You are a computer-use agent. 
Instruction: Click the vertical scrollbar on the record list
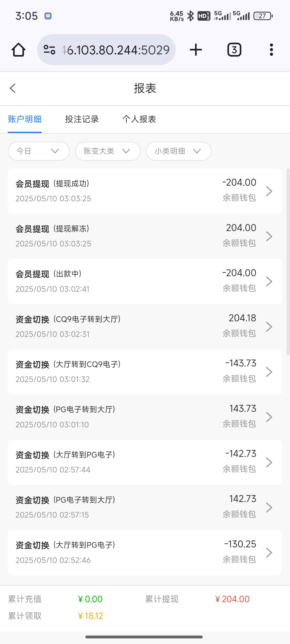[x=288, y=262]
